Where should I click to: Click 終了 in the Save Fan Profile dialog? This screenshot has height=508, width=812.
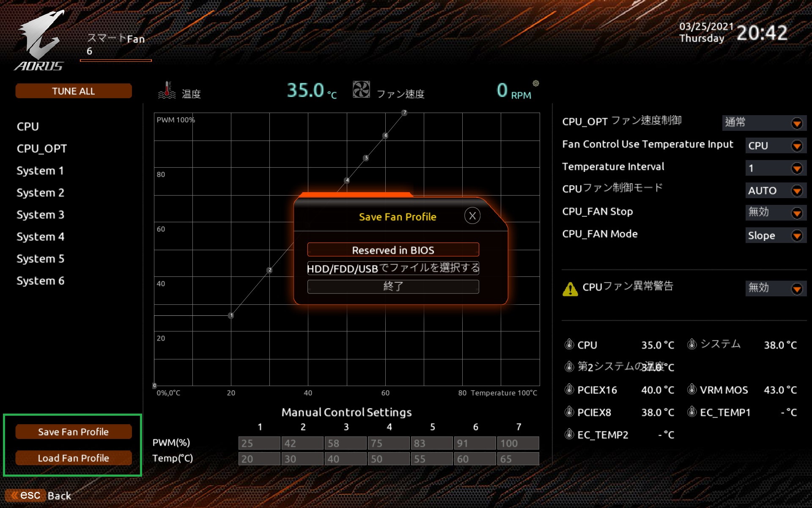pyautogui.click(x=393, y=287)
